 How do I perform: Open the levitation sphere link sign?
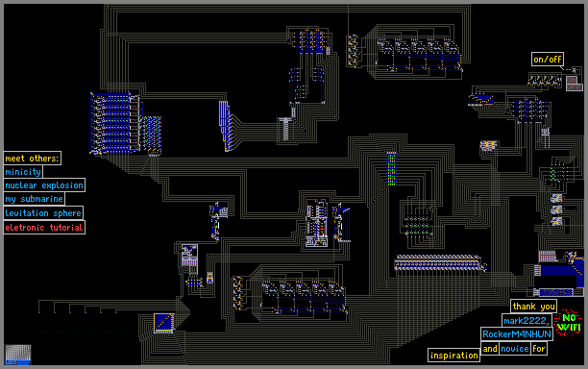point(43,213)
